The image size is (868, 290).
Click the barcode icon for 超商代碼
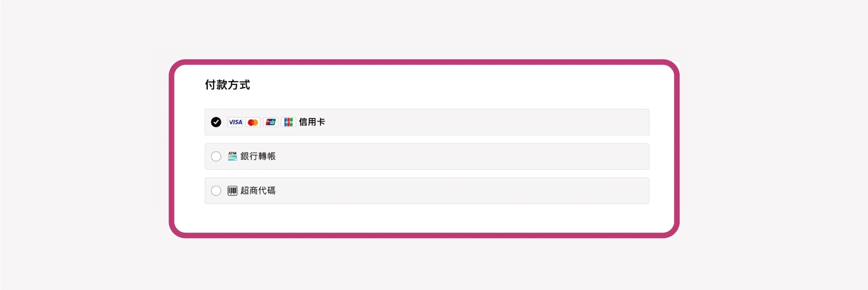pos(232,191)
